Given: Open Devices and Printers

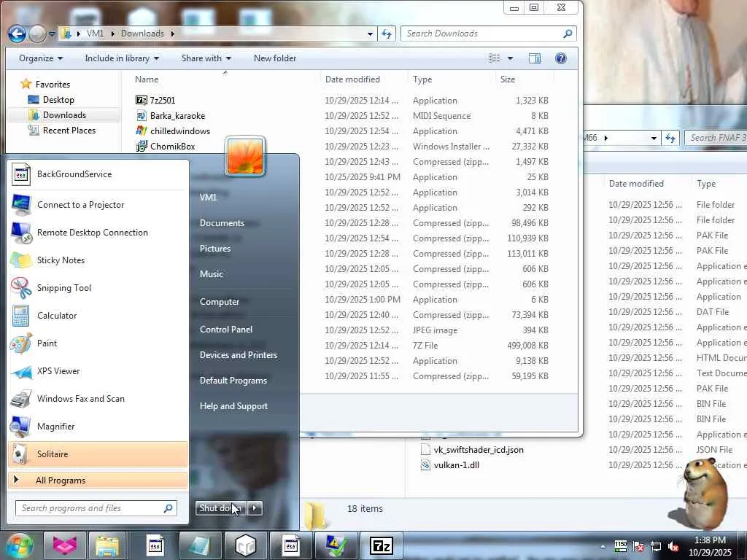Looking at the screenshot, I should 239,355.
